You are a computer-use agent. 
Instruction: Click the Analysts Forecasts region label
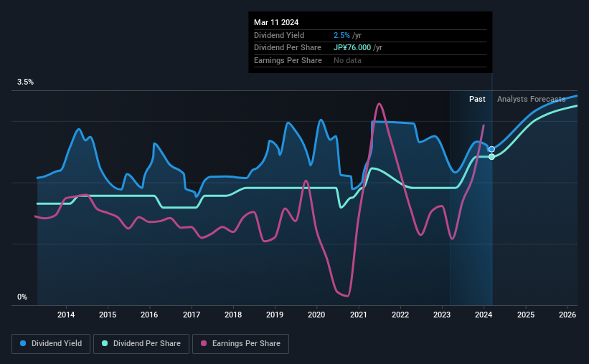click(x=531, y=99)
